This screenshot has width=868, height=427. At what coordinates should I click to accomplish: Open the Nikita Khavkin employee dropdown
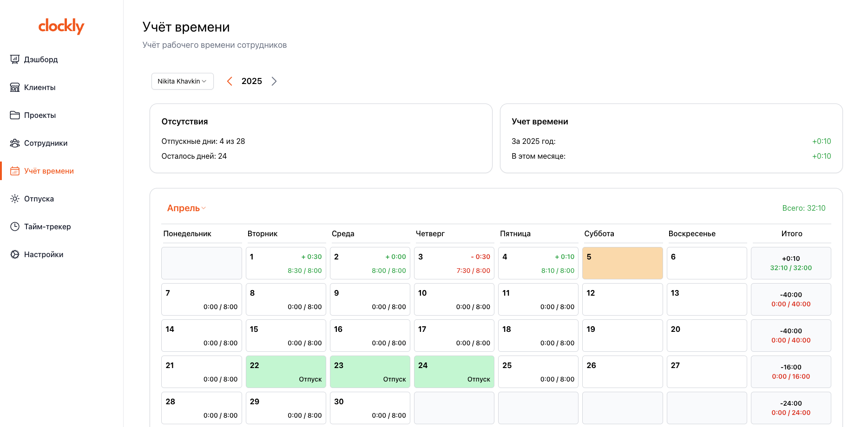point(182,81)
